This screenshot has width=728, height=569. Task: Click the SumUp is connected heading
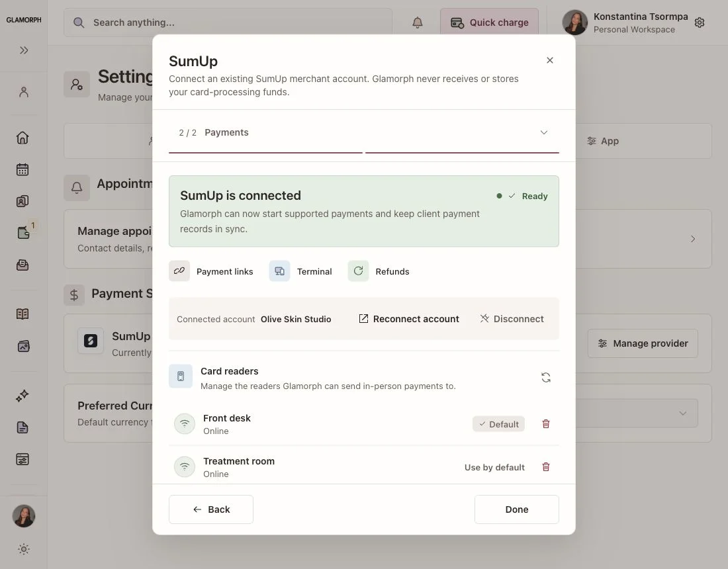point(240,195)
